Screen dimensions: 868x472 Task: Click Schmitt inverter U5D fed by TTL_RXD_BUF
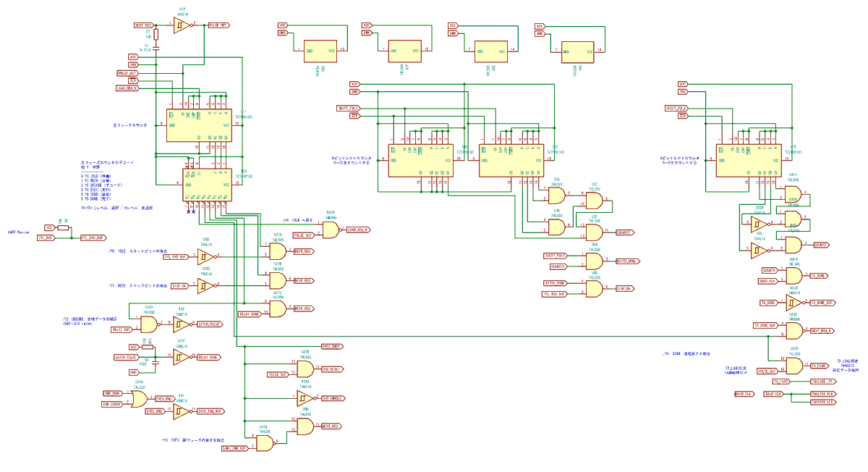pos(206,256)
